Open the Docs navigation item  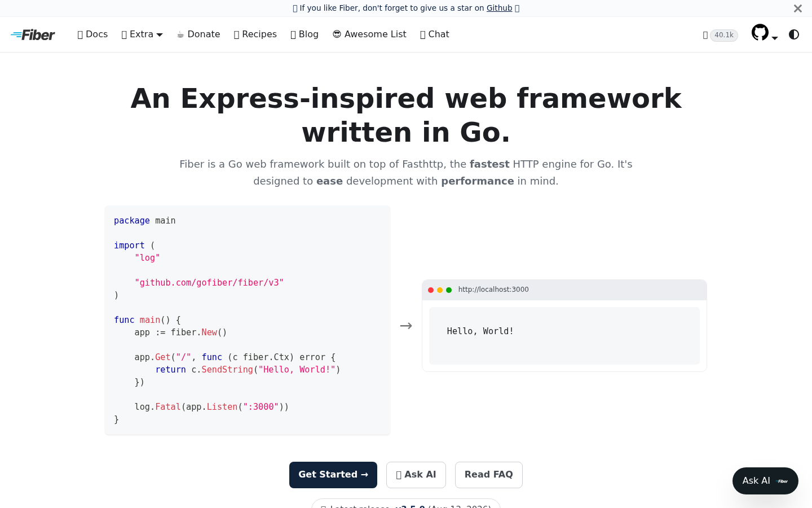coord(92,34)
